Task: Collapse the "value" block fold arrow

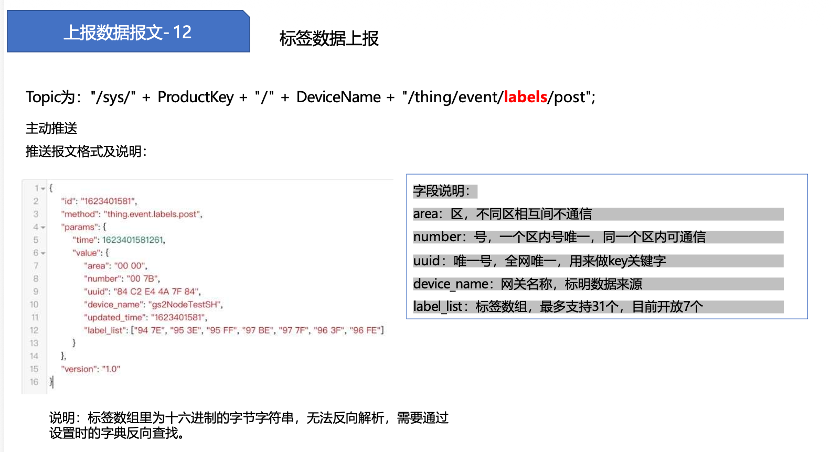Action: (x=42, y=253)
